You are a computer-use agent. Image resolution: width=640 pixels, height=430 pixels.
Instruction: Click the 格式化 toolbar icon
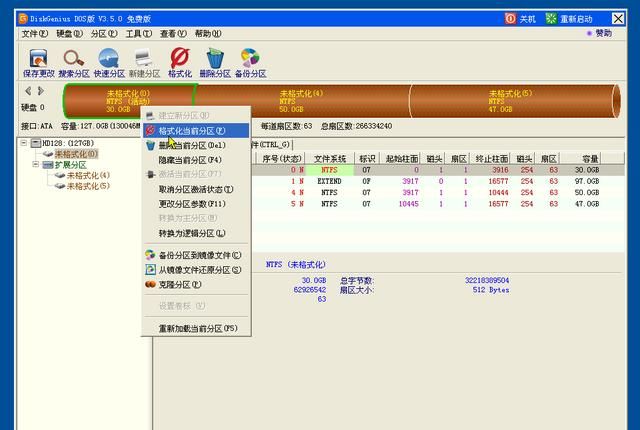[x=180, y=62]
